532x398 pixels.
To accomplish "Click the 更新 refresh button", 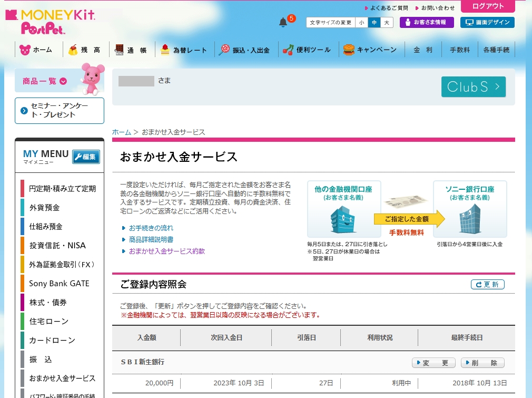I will tap(488, 284).
